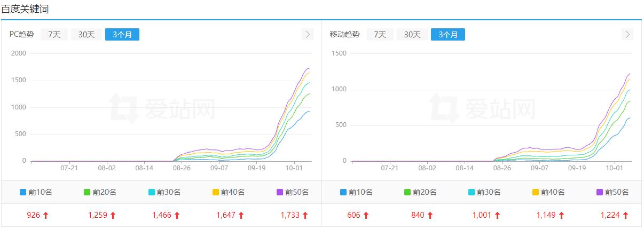Image resolution: width=644 pixels, height=229 pixels.
Task: Click yellow 前40名 swatch in mobile legend
Action: 536,192
